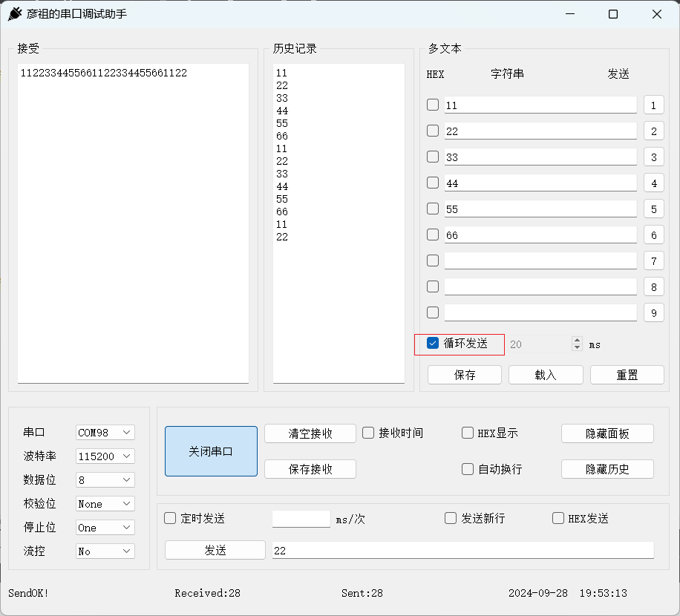Enable HEX checkbox for string row 11

pos(433,105)
